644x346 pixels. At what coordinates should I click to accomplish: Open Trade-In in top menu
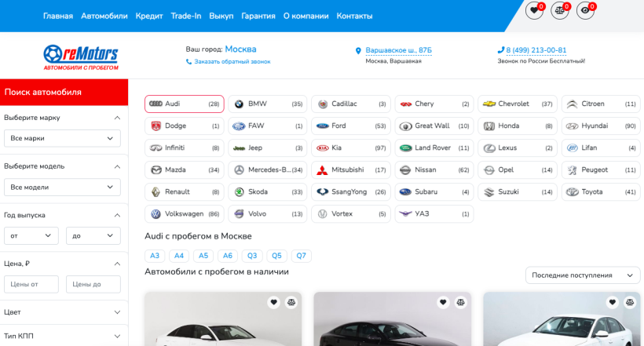point(186,16)
